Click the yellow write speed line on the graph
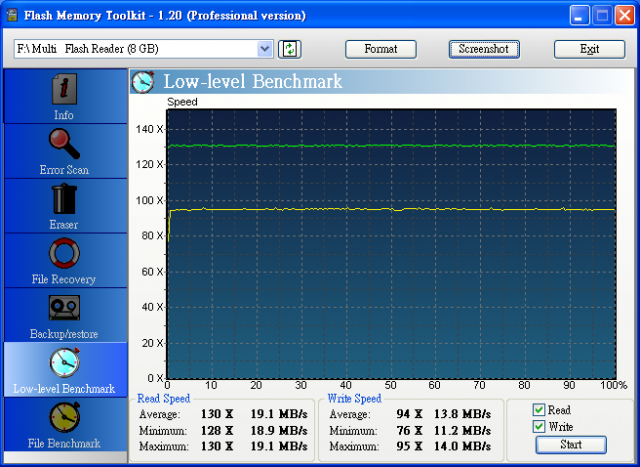Screen dimensions: 640x467 click(392, 210)
